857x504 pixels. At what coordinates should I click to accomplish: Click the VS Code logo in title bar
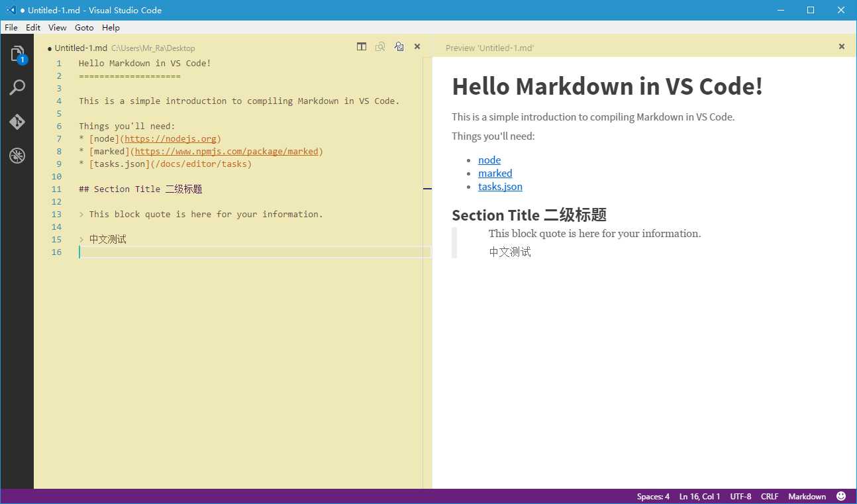[x=11, y=10]
